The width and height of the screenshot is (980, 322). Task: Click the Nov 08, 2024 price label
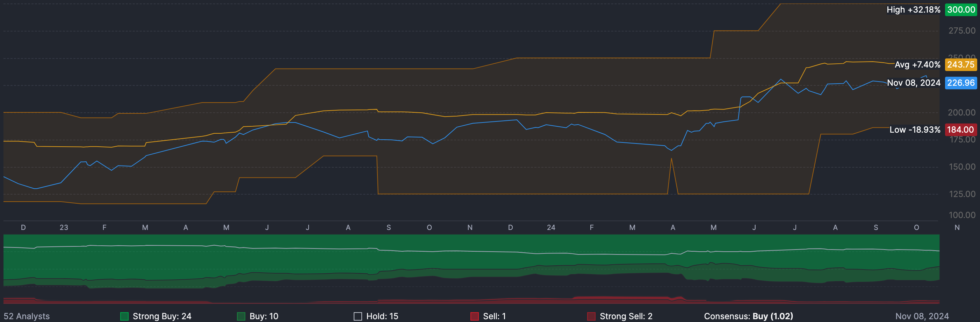coord(914,83)
